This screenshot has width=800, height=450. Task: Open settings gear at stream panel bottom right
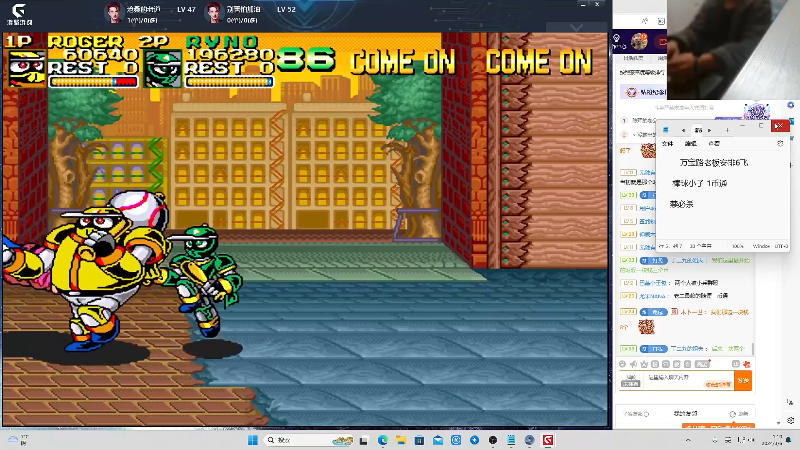[790, 420]
